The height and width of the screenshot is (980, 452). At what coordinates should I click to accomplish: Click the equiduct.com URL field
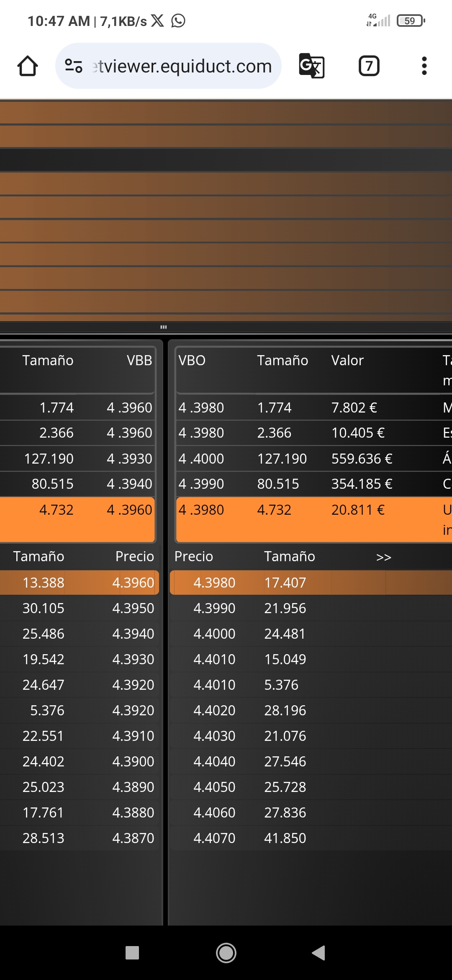(168, 66)
